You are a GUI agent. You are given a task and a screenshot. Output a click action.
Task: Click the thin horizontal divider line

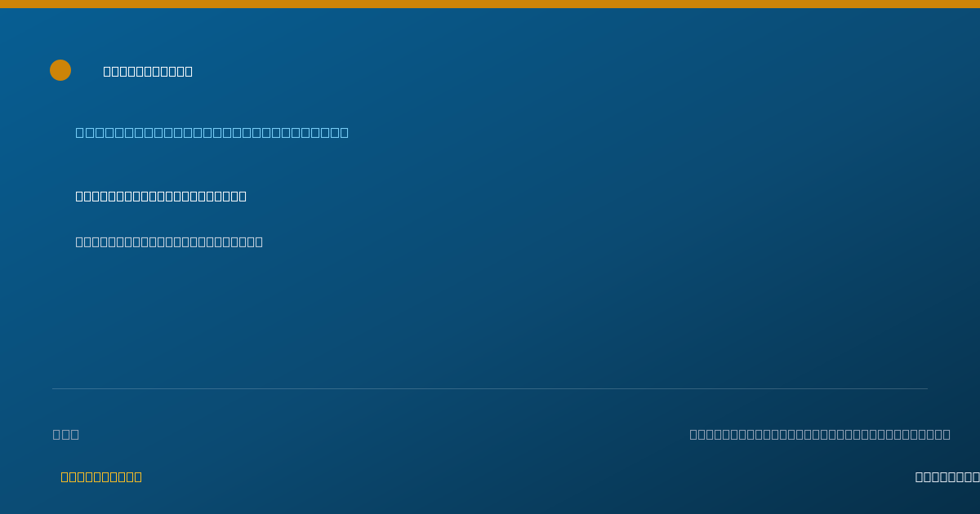pos(490,388)
